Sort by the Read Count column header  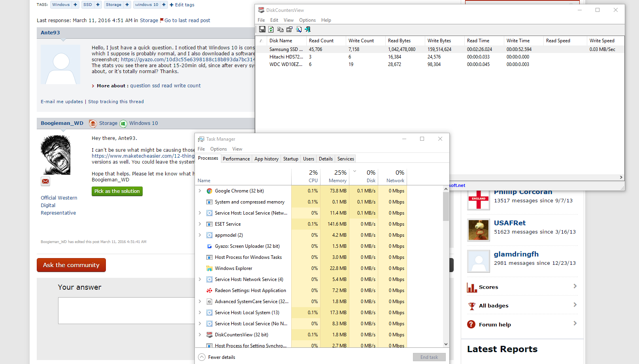326,41
